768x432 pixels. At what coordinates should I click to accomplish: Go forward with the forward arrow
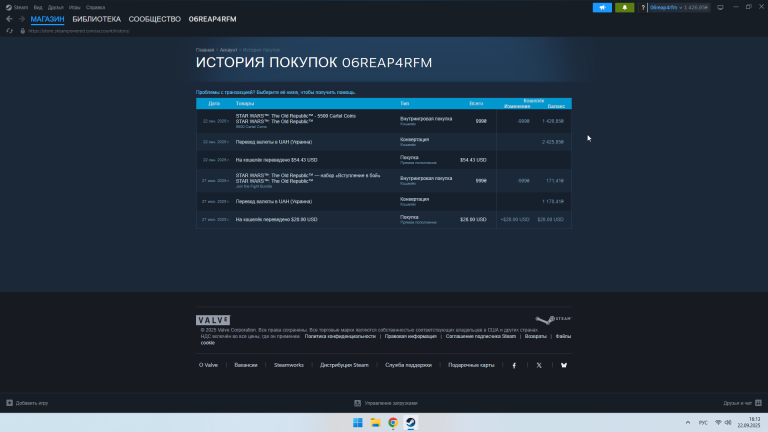click(22, 19)
